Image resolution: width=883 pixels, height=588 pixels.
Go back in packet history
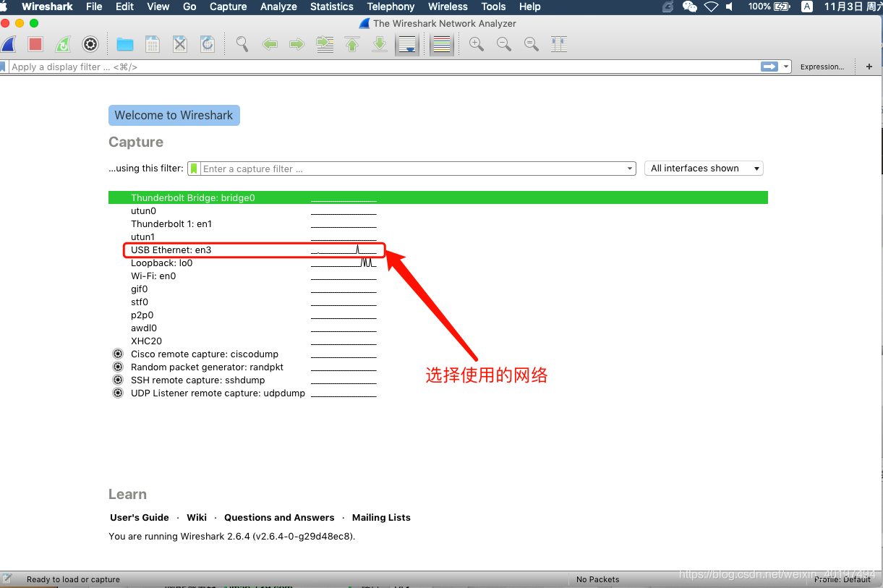coord(270,44)
